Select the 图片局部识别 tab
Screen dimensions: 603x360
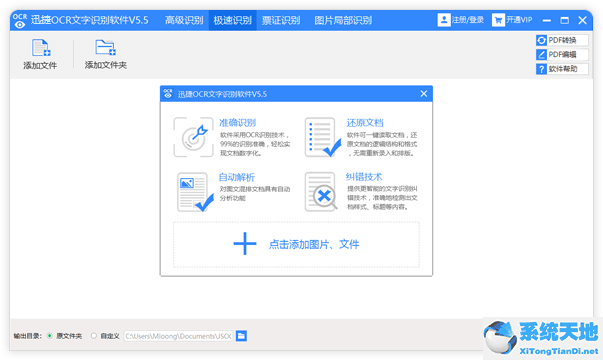[343, 20]
